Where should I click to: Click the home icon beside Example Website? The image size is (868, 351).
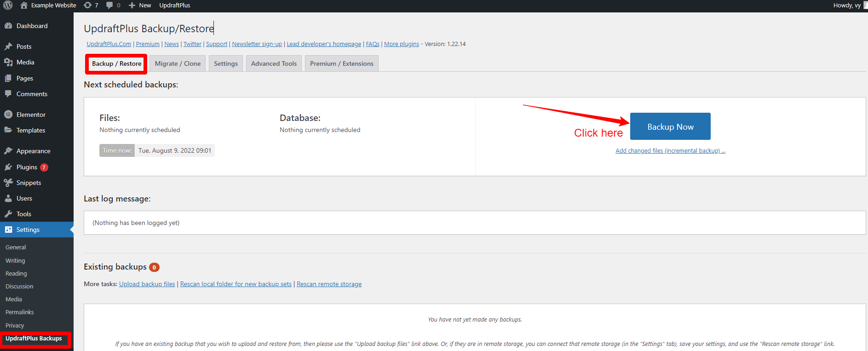click(24, 5)
